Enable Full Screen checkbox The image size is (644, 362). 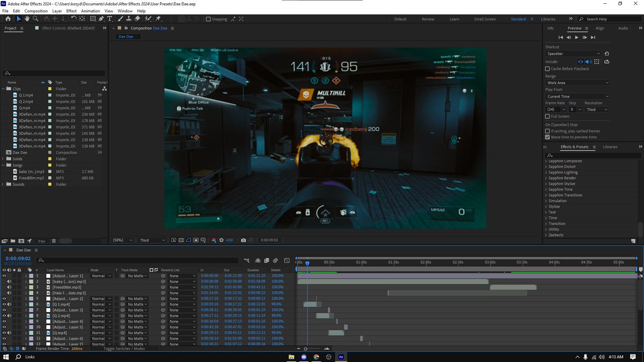(x=547, y=116)
